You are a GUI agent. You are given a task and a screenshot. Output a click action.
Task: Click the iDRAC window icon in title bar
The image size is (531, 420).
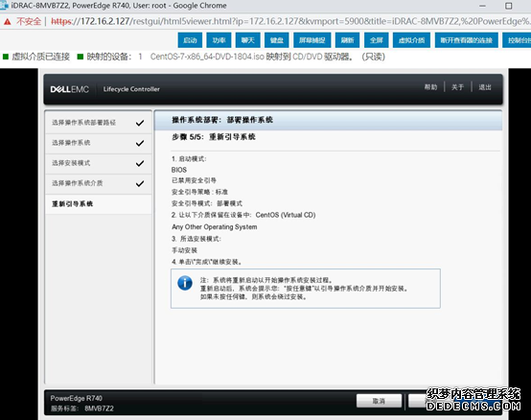tap(4, 6)
